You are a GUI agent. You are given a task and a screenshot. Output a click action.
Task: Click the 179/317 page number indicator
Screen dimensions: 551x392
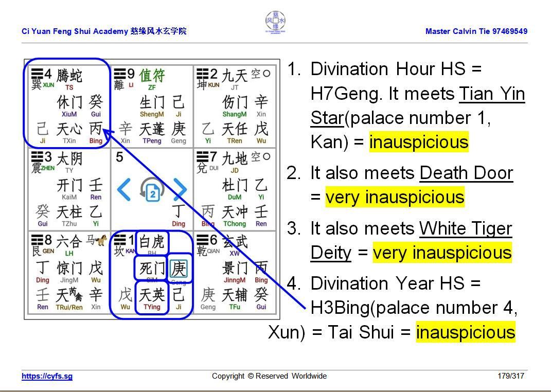pyautogui.click(x=510, y=376)
